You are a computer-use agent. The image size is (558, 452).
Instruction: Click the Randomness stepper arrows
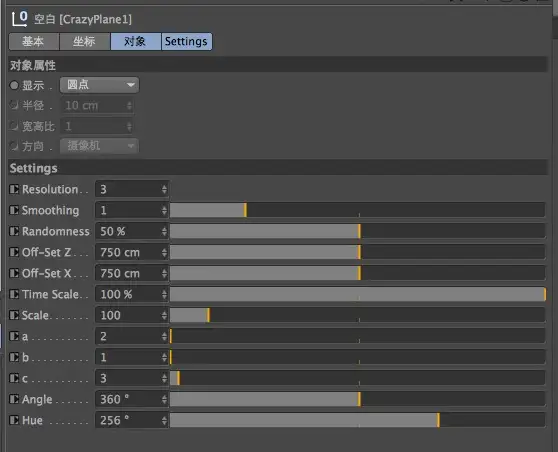tap(164, 231)
